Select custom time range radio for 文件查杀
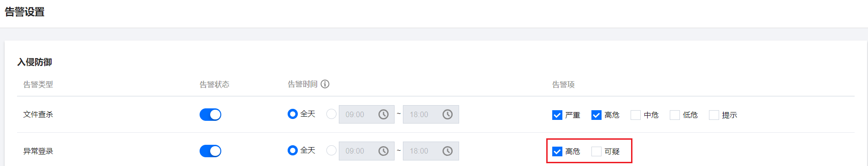Viewport: 868px width, 166px height. (x=331, y=114)
